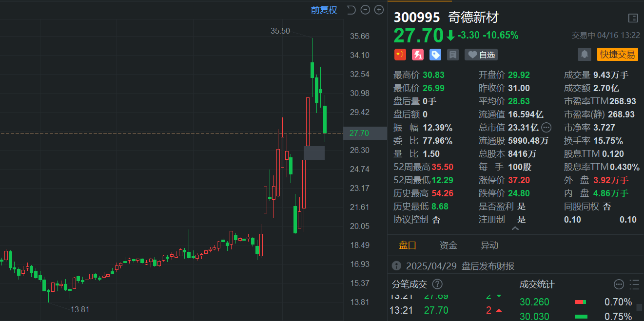Image resolution: width=644 pixels, height=321 pixels.
Task: Click the 委比 77.96% value
Action: point(438,141)
